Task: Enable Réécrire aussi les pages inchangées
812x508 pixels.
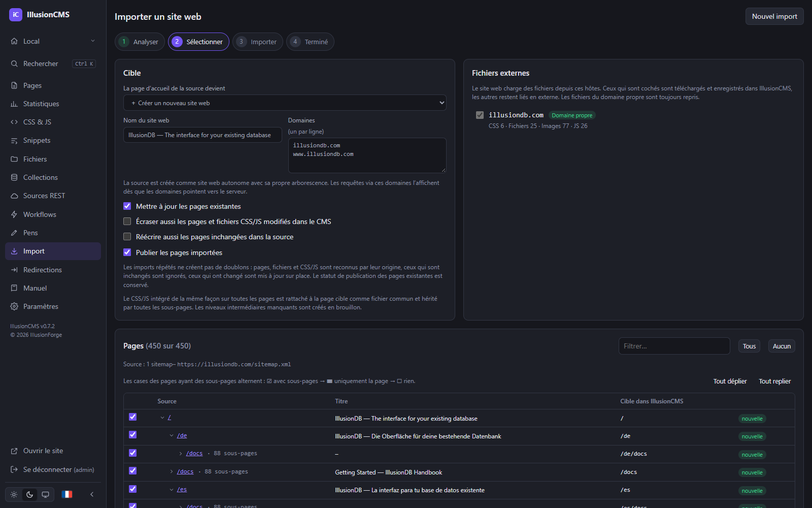Action: [x=127, y=237]
